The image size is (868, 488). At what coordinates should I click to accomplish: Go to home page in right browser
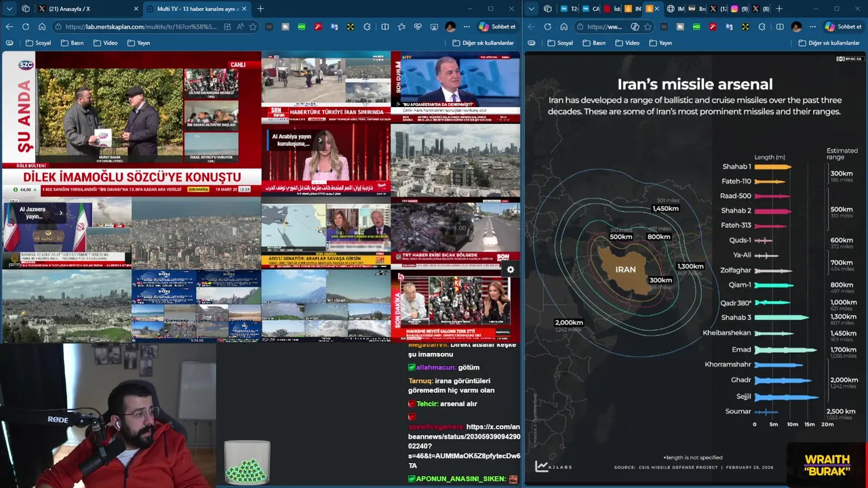coord(564,26)
